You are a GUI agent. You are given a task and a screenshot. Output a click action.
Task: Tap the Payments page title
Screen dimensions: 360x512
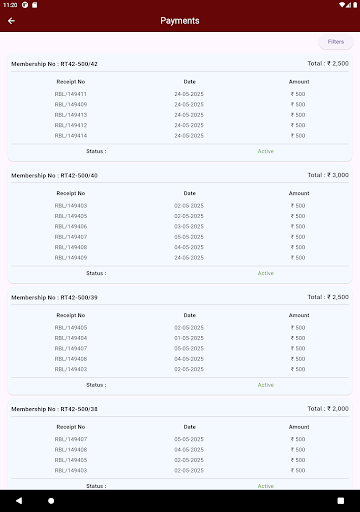click(x=180, y=21)
